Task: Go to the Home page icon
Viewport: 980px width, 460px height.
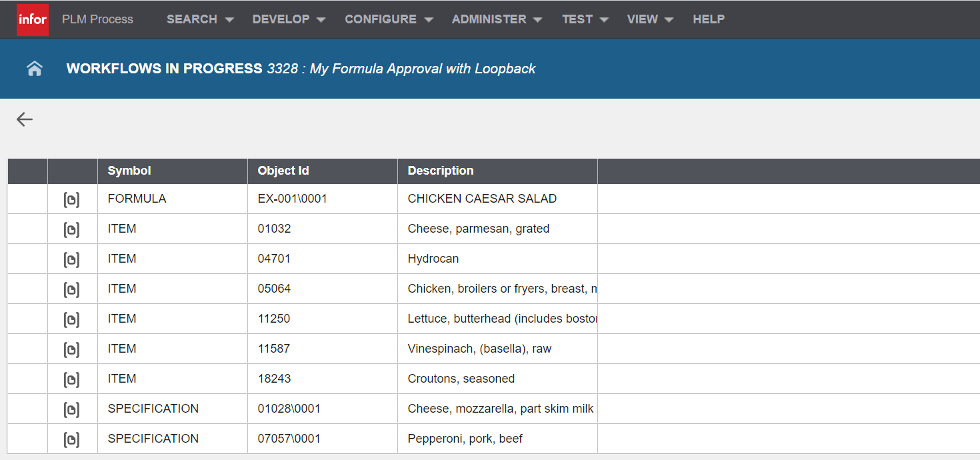Action: click(x=35, y=69)
